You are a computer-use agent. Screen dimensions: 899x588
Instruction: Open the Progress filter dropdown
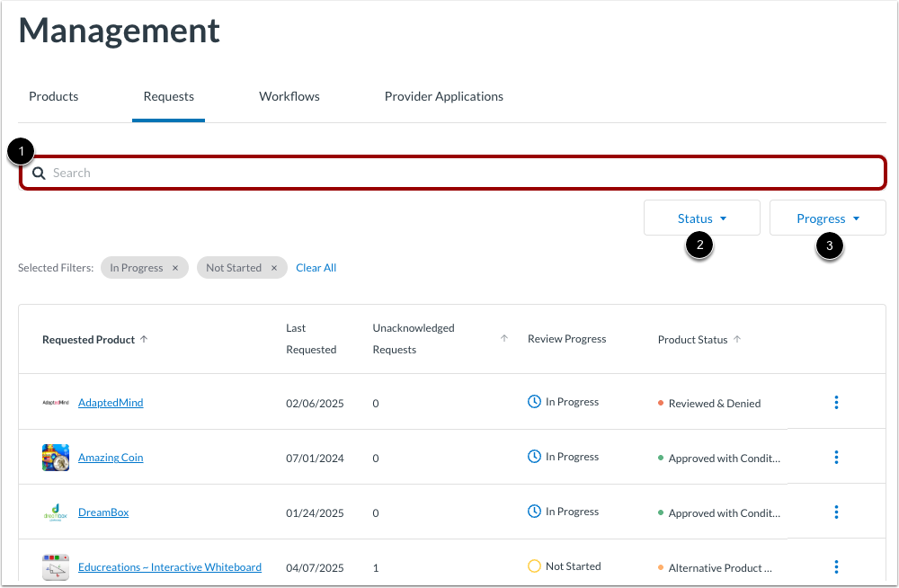pyautogui.click(x=827, y=218)
